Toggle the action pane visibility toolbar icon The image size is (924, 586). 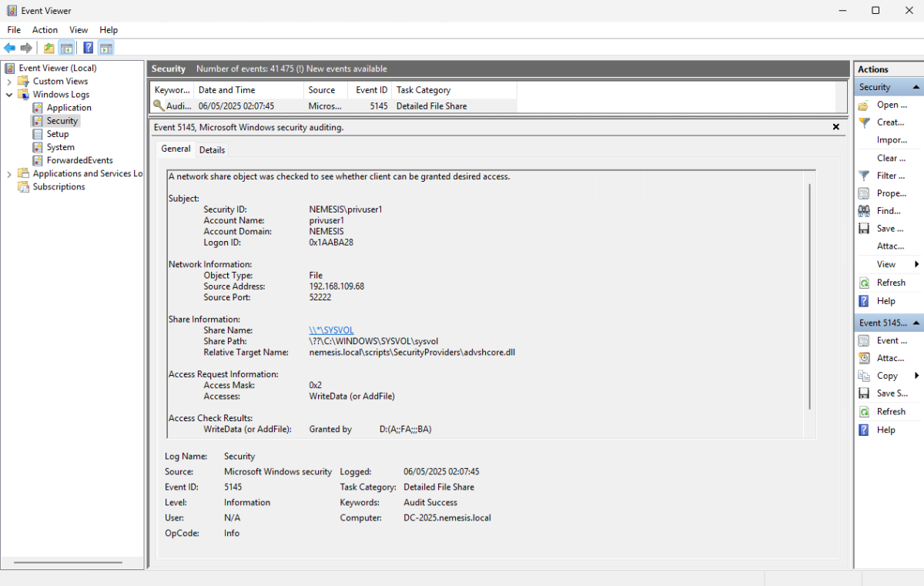point(105,47)
